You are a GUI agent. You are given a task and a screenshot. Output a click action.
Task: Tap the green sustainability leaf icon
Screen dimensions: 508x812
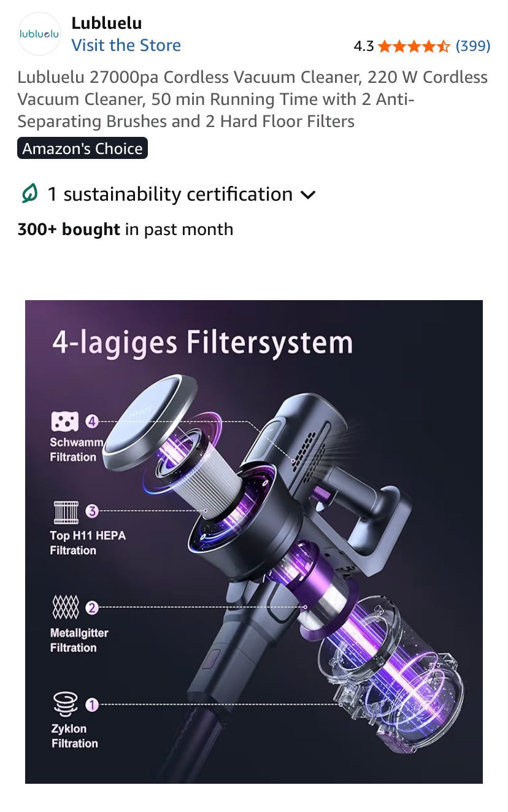pos(29,194)
